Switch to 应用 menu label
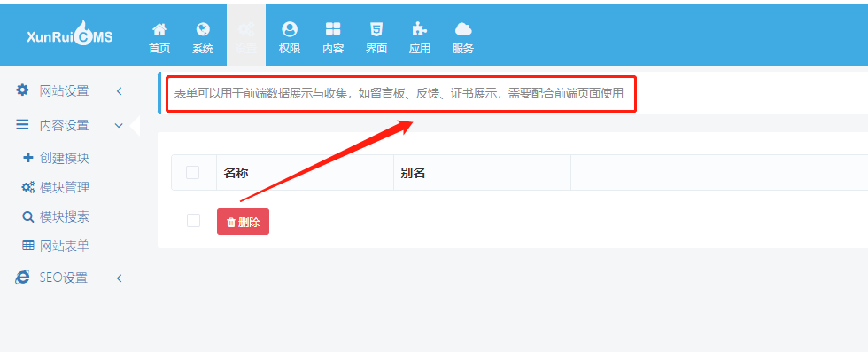The height and width of the screenshot is (352, 868). click(420, 48)
